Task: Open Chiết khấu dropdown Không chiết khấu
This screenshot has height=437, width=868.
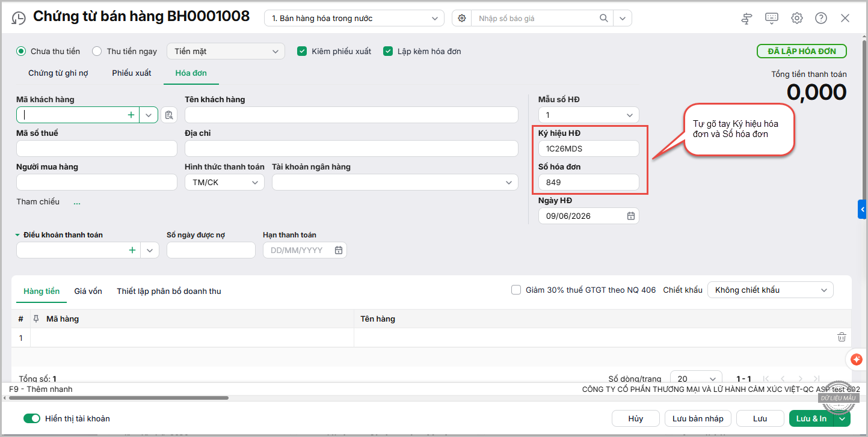Action: click(x=770, y=290)
